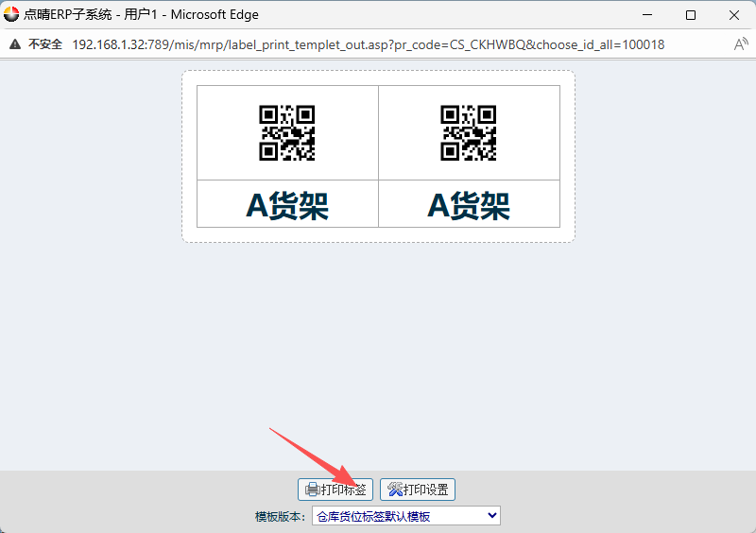Click the right QR code image
Image resolution: width=756 pixels, height=533 pixels.
point(469,132)
